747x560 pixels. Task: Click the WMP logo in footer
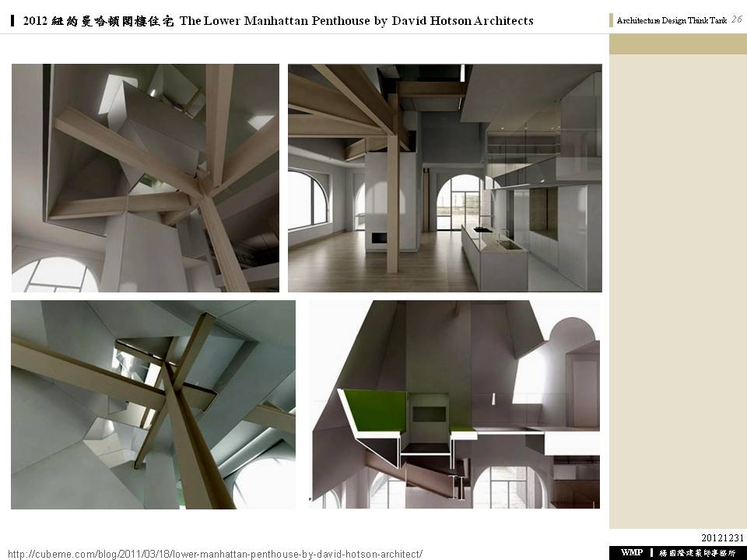[632, 552]
